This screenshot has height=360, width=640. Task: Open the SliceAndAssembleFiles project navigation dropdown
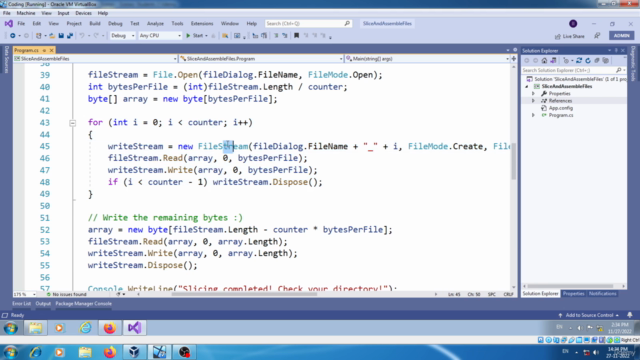click(96, 59)
